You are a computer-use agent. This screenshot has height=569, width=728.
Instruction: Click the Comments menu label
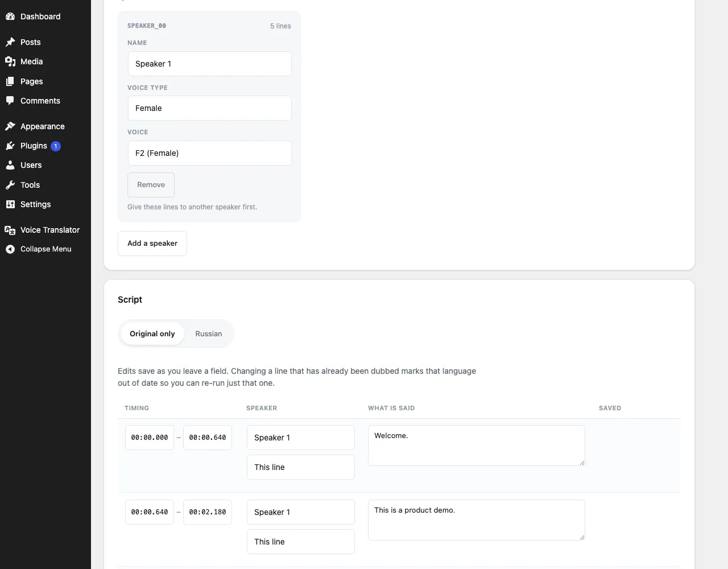pyautogui.click(x=40, y=101)
